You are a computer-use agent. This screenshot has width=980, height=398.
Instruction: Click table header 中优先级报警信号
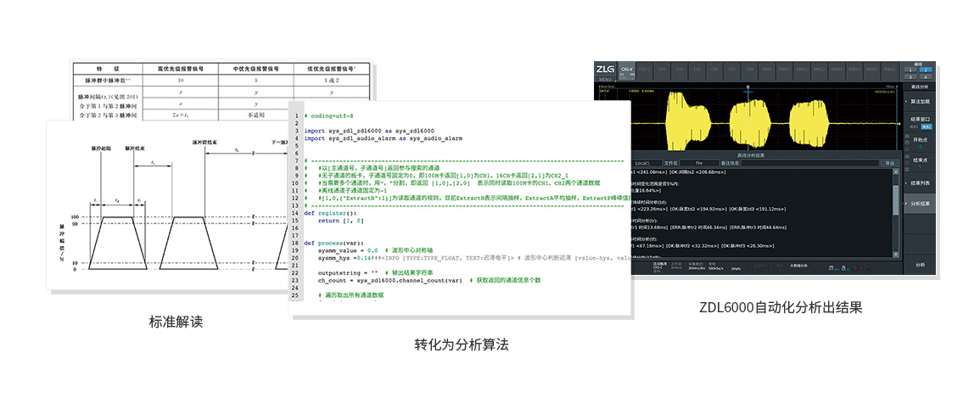[255, 68]
